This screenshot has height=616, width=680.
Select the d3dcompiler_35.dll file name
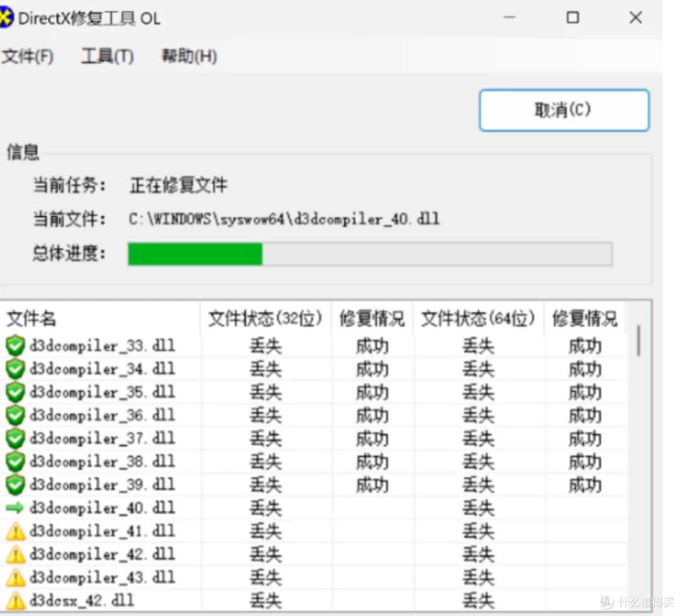pyautogui.click(x=103, y=392)
